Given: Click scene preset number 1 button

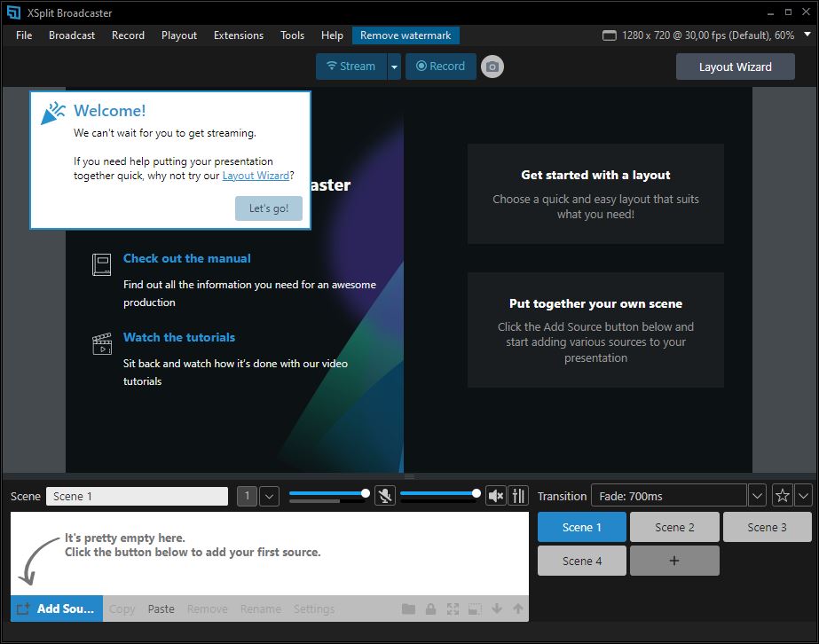Looking at the screenshot, I should pos(247,496).
